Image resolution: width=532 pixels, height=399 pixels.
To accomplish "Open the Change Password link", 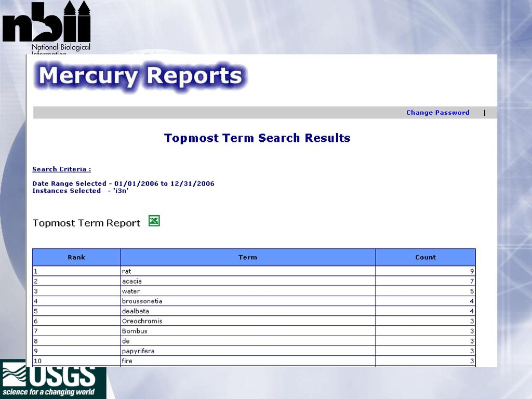I will (437, 113).
